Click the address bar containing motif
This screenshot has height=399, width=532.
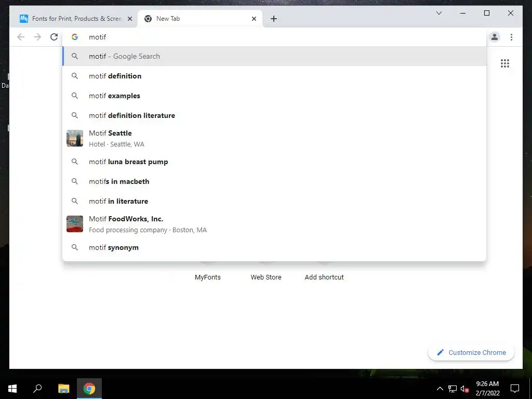[x=274, y=37]
